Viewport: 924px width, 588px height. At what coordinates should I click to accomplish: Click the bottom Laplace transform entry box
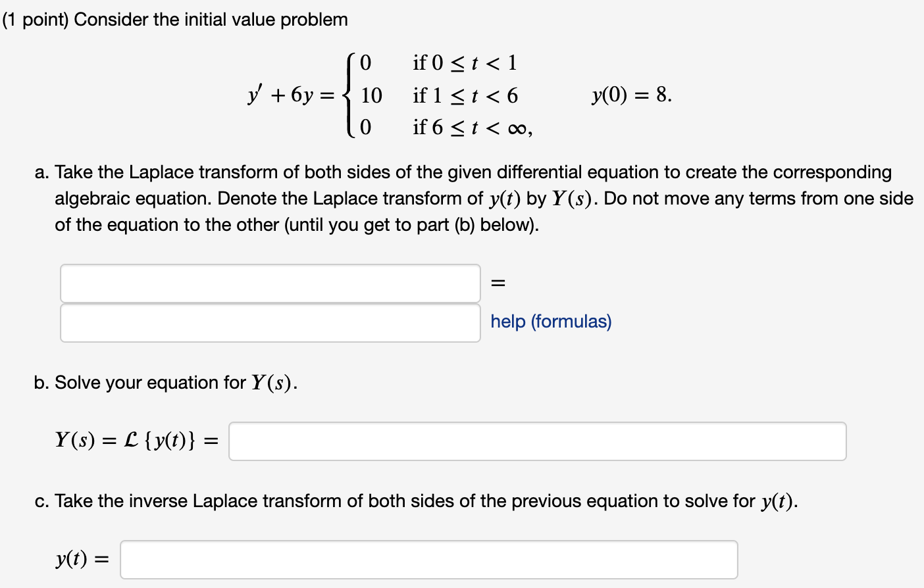tap(270, 322)
